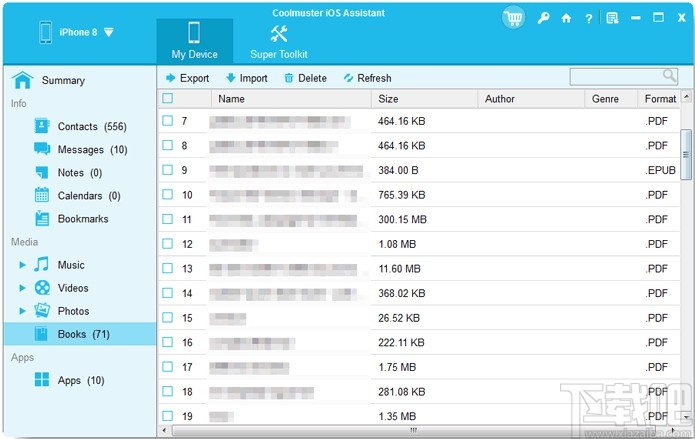This screenshot has height=439, width=695.
Task: Select the .EPUB format cell
Action: pyautogui.click(x=660, y=170)
